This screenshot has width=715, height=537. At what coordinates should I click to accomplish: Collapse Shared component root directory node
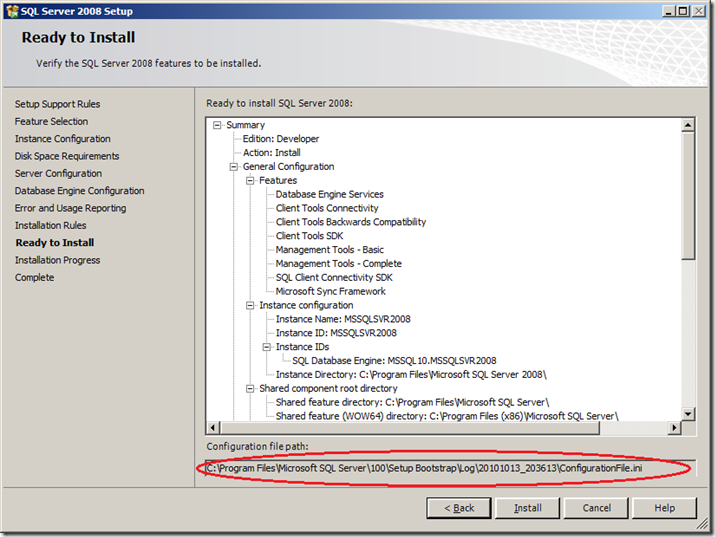pos(250,388)
